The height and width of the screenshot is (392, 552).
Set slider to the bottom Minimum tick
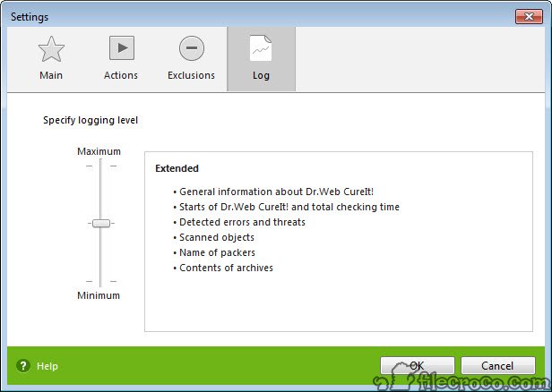tap(101, 281)
